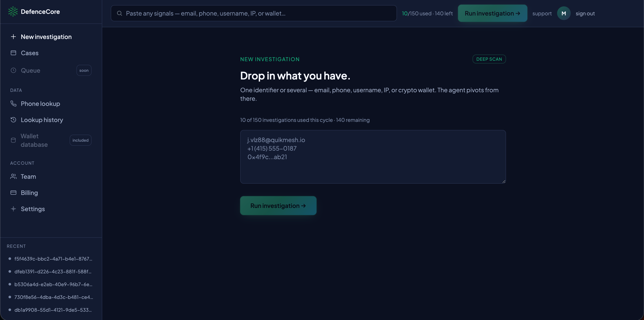
Task: Go to Team page
Action: point(51,176)
